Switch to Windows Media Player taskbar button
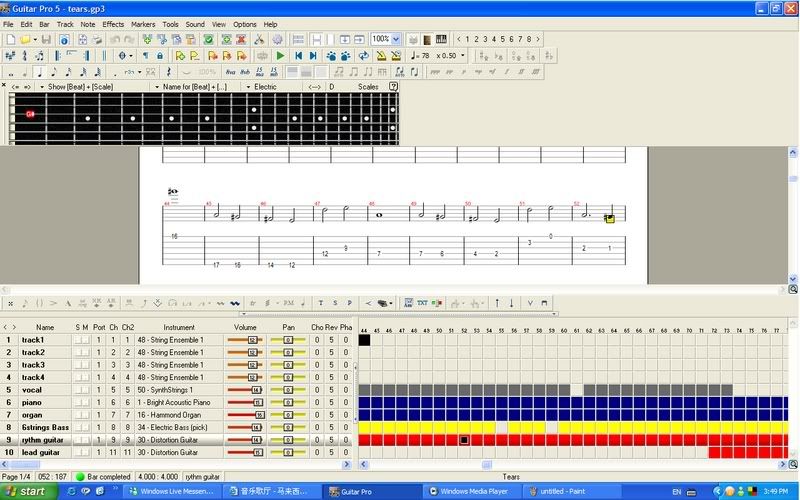Image resolution: width=800 pixels, height=500 pixels. click(468, 491)
